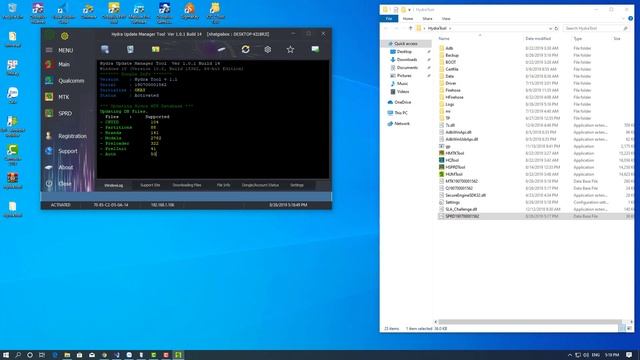
Task: Click the Back arrow in Explorer navigation
Action: (386, 29)
